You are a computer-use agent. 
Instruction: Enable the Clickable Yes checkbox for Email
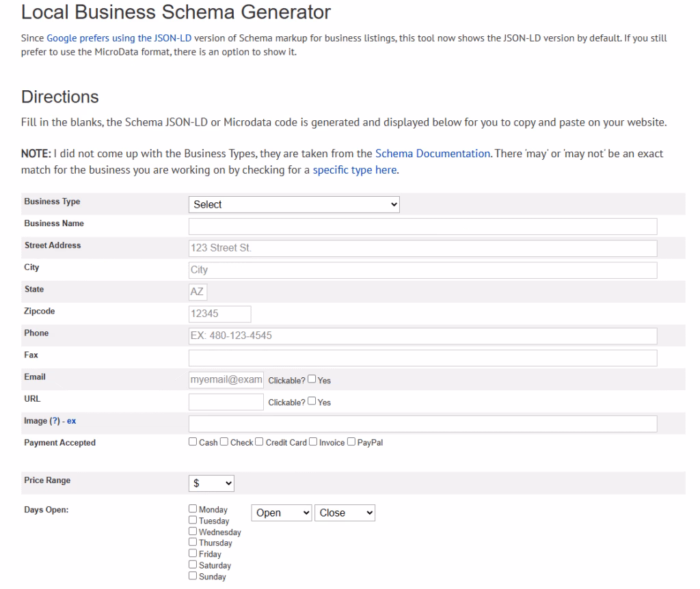(311, 378)
